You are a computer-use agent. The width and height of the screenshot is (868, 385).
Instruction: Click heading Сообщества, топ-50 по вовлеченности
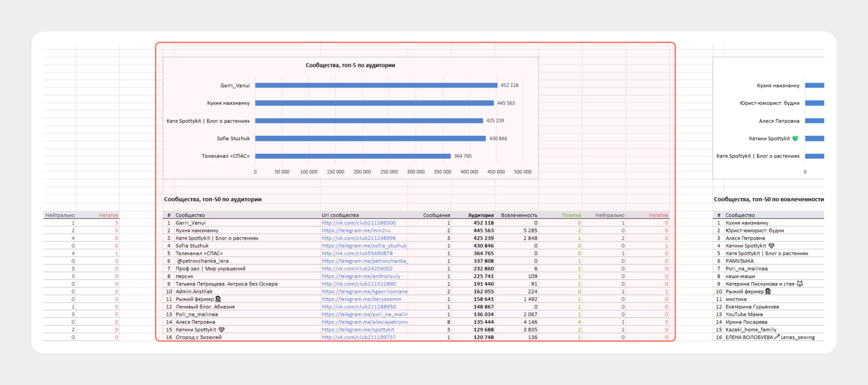coord(769,199)
